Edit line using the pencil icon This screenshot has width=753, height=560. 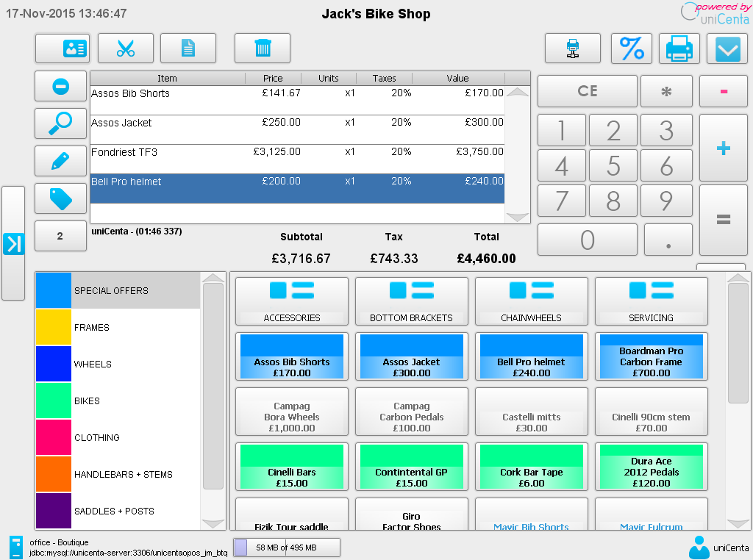(60, 161)
